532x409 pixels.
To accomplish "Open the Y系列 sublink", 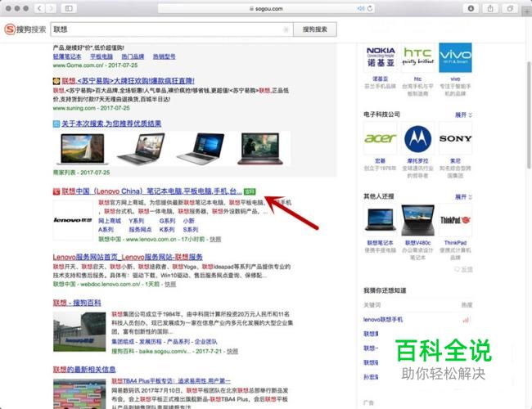I will point(137,221).
